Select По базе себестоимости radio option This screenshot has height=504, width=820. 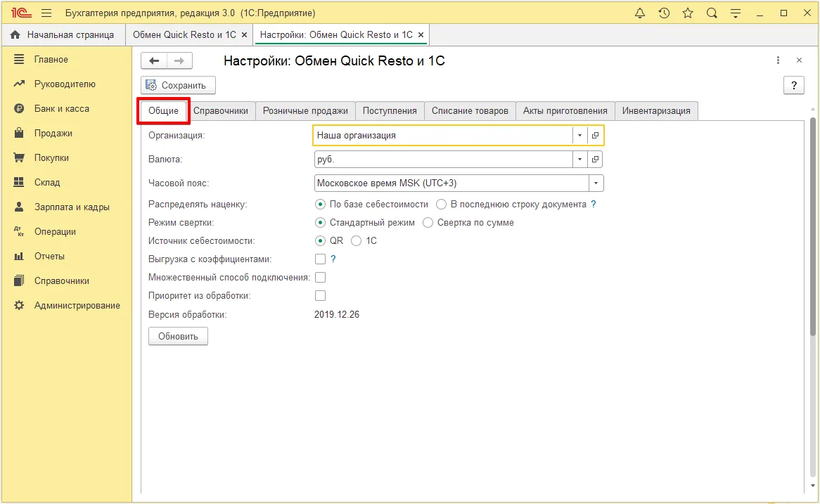tap(320, 205)
